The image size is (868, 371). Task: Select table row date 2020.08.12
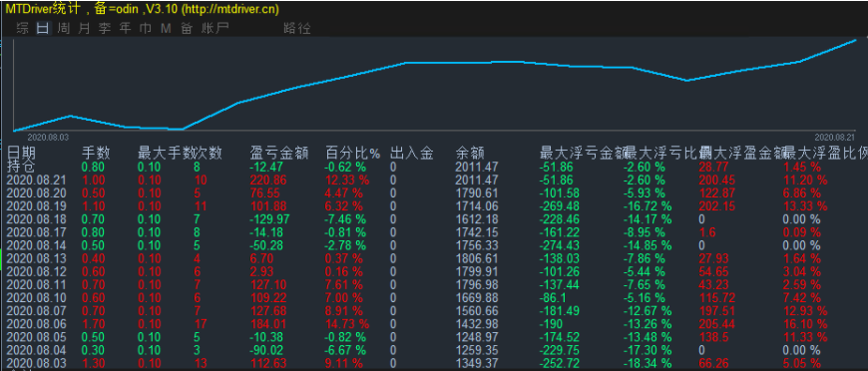(36, 271)
